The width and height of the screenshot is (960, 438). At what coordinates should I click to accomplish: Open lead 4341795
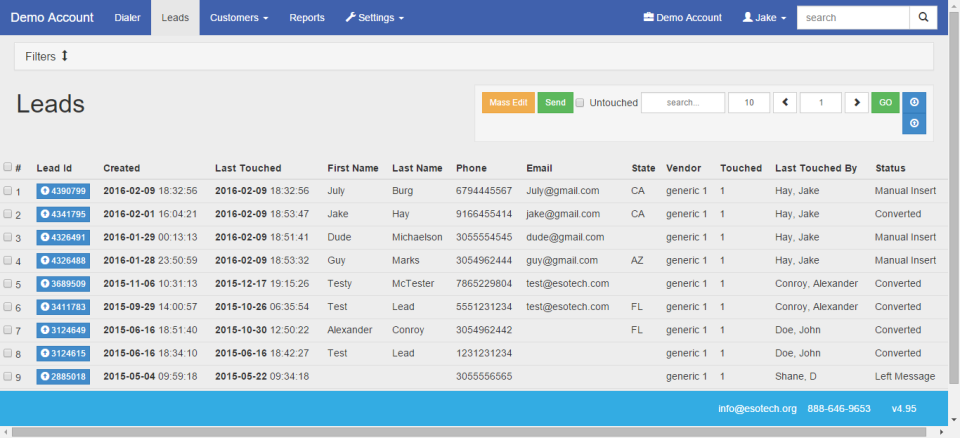(x=63, y=214)
